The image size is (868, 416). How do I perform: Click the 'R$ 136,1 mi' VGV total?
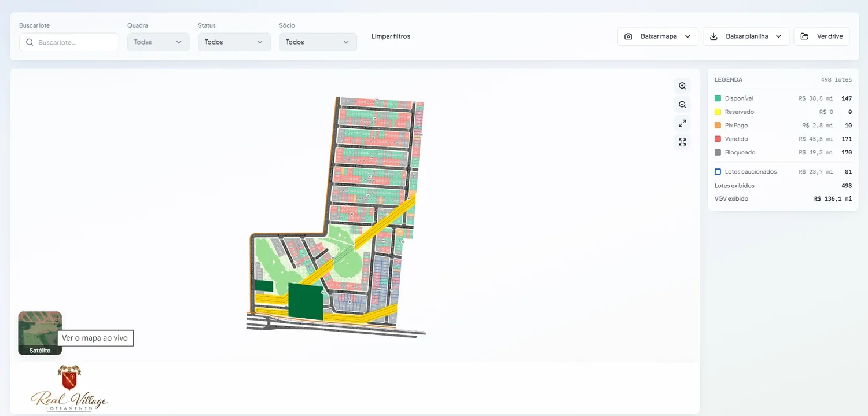click(833, 198)
